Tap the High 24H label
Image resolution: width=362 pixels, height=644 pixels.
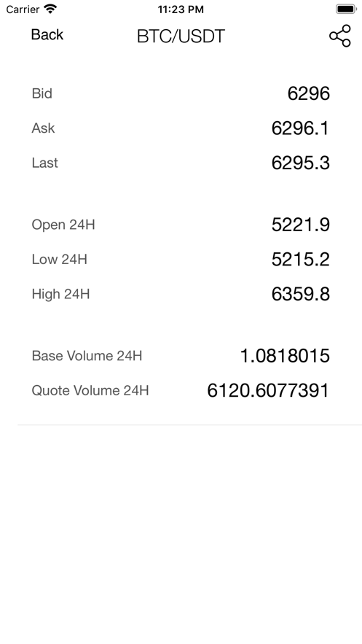(x=60, y=295)
